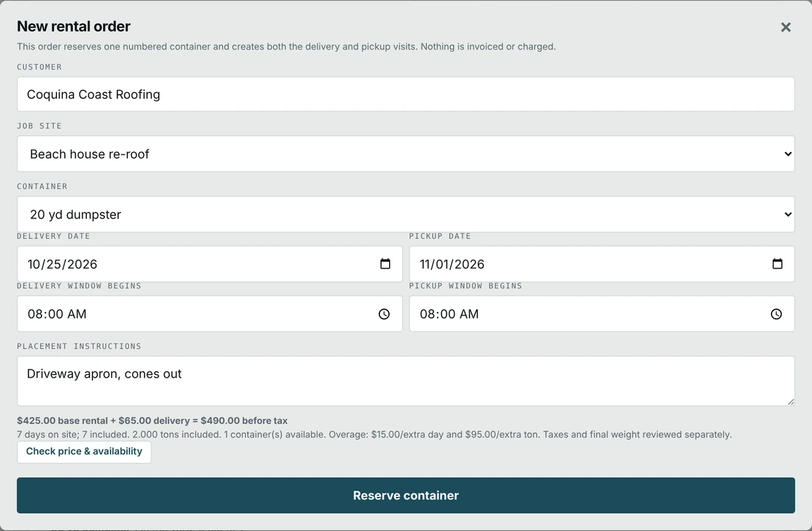The width and height of the screenshot is (812, 531).
Task: Click the delivery window clock icon
Action: pos(384,314)
